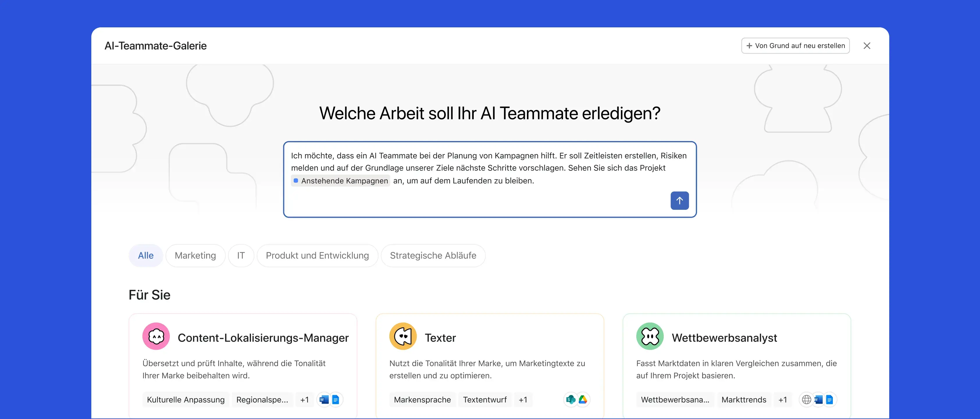Click the Google Drive icon on Texter card

pyautogui.click(x=583, y=400)
